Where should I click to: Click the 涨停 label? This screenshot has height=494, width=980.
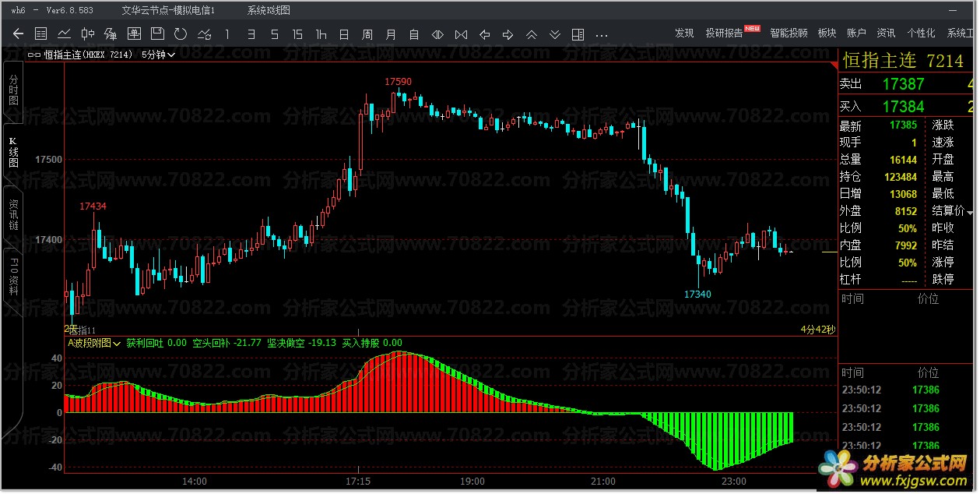[x=943, y=263]
